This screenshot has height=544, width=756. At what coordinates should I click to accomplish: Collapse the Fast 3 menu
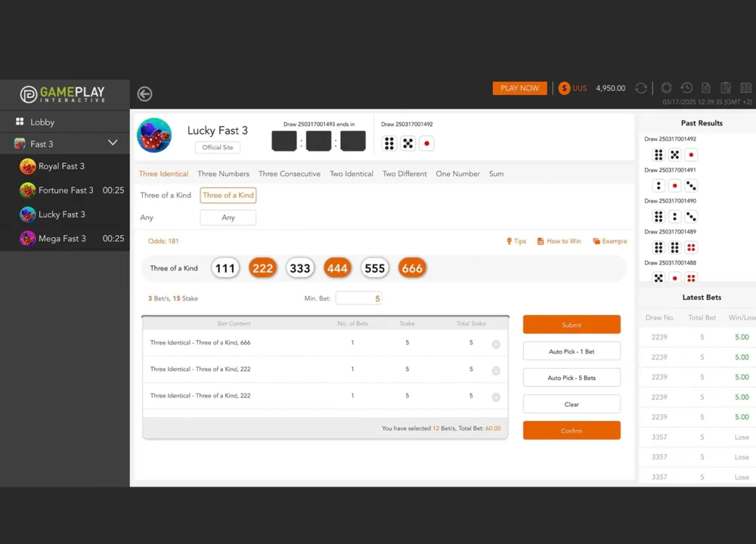pos(113,143)
